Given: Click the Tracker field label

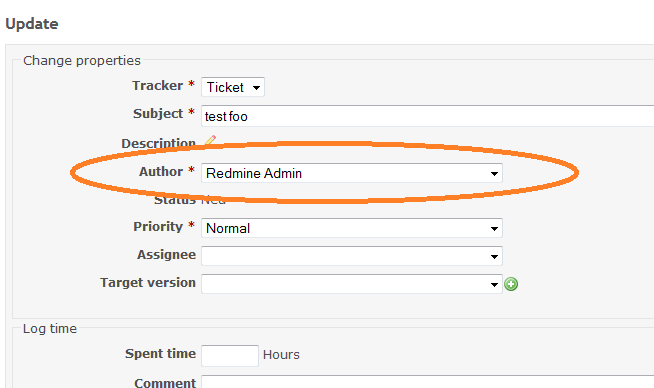Looking at the screenshot, I should (x=157, y=86).
